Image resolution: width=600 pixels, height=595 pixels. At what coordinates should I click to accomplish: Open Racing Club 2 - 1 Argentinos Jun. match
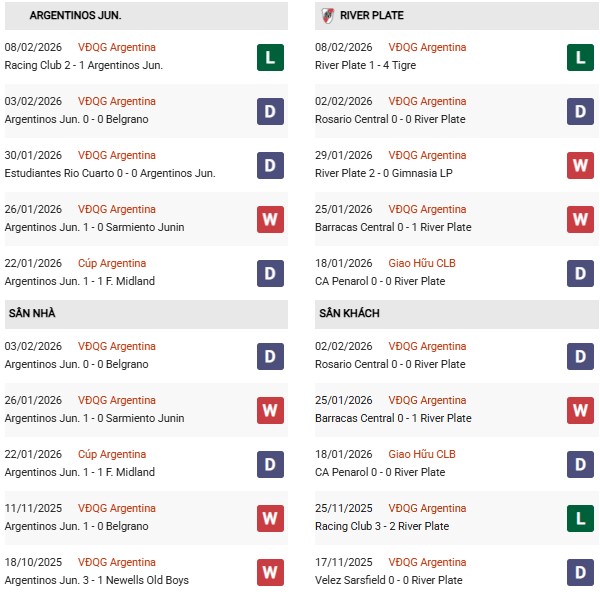(84, 66)
